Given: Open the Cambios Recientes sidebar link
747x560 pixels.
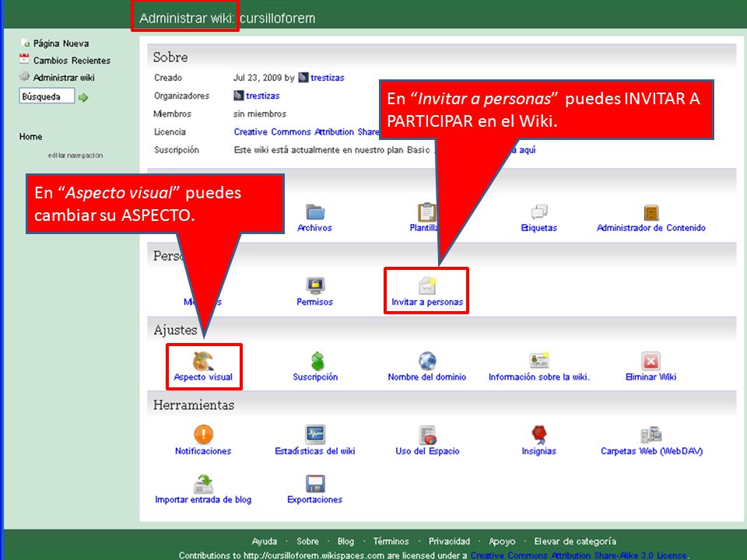Looking at the screenshot, I should pos(72,61).
